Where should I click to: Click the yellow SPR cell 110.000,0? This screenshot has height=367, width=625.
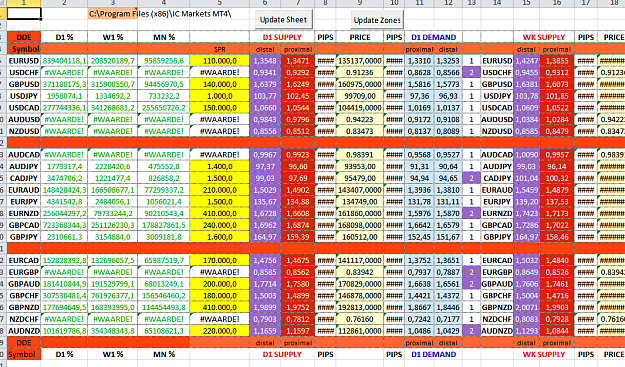pyautogui.click(x=220, y=61)
